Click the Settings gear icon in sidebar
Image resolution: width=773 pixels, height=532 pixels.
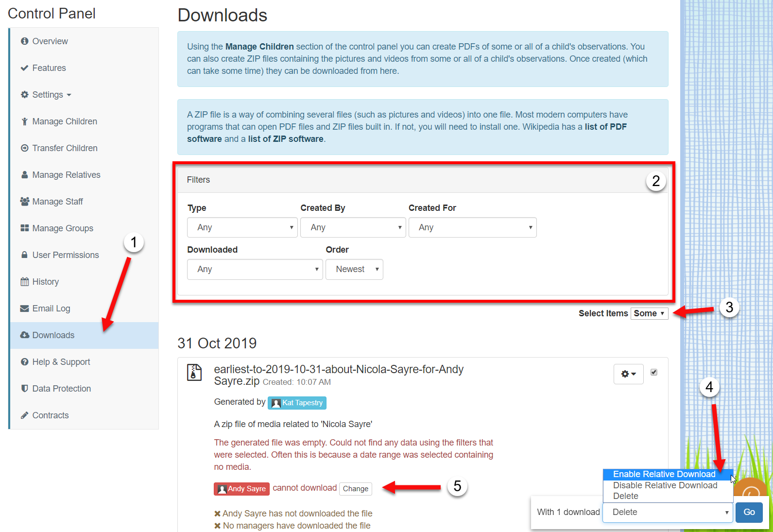coord(24,95)
